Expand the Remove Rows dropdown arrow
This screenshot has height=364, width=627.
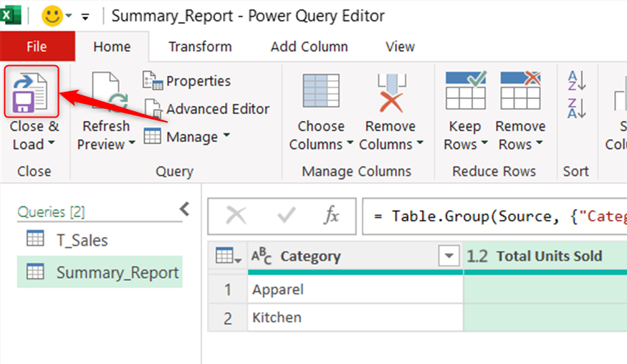[x=539, y=143]
